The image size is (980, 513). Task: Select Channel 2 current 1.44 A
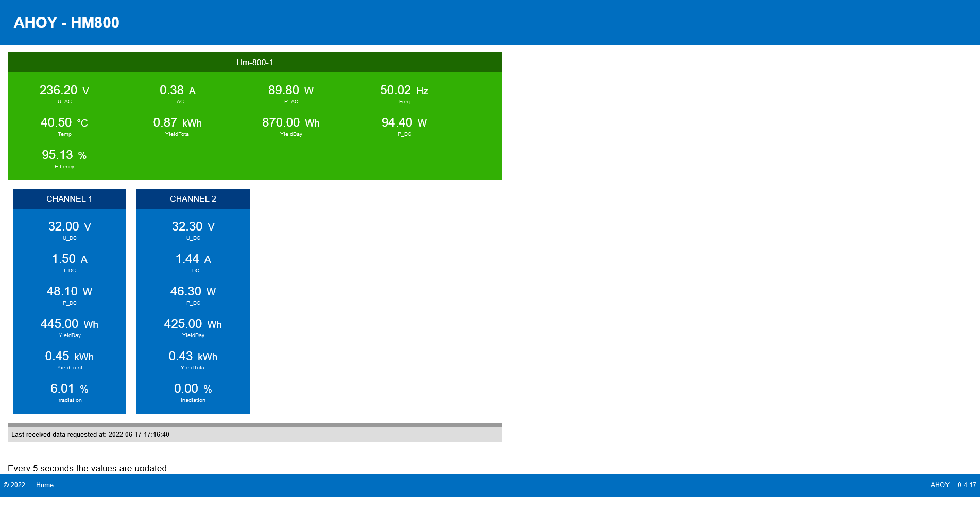pyautogui.click(x=193, y=259)
